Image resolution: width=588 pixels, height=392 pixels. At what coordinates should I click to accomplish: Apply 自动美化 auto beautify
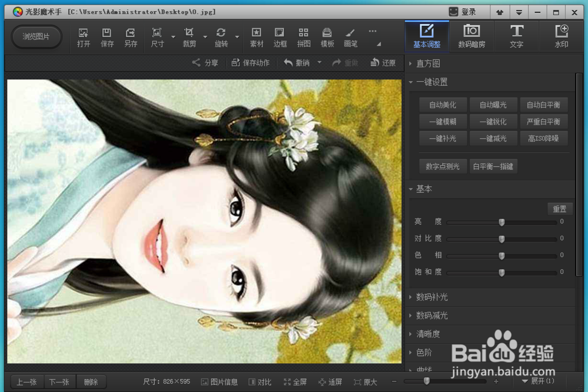pyautogui.click(x=443, y=105)
